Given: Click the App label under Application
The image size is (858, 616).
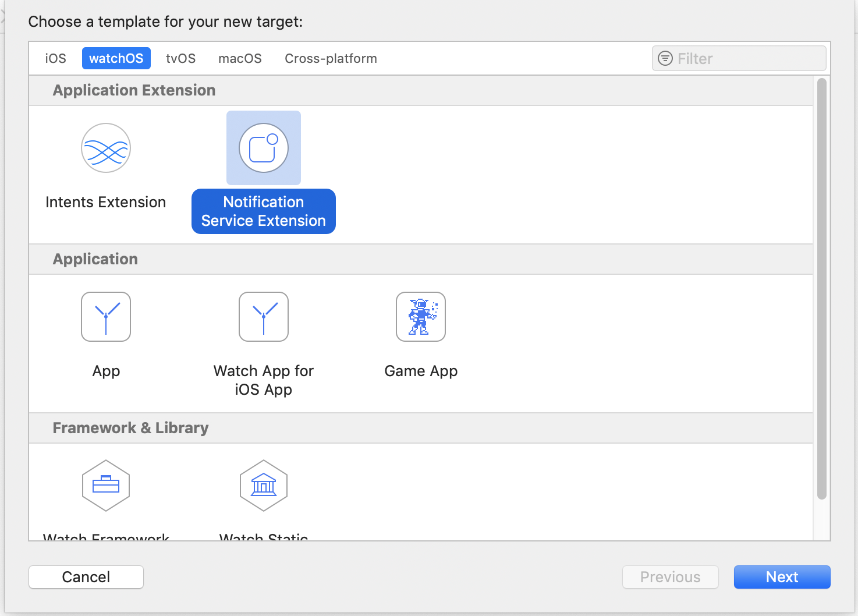Looking at the screenshot, I should [106, 371].
